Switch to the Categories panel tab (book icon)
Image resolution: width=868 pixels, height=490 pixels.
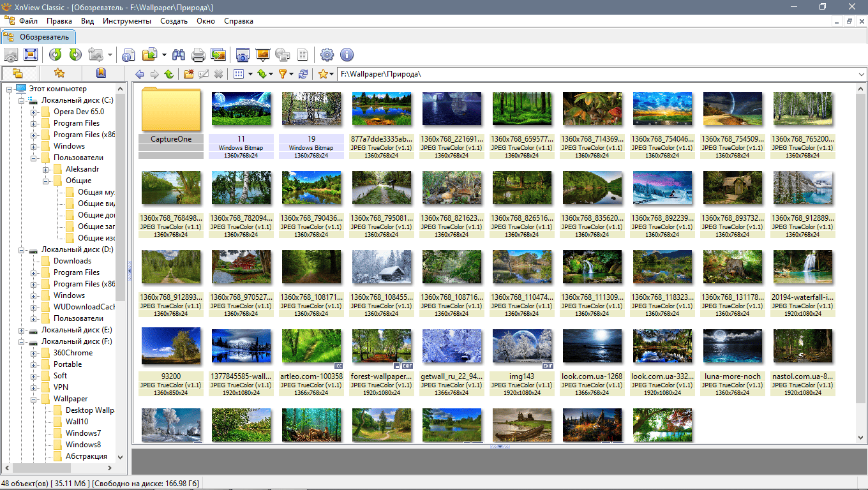101,73
